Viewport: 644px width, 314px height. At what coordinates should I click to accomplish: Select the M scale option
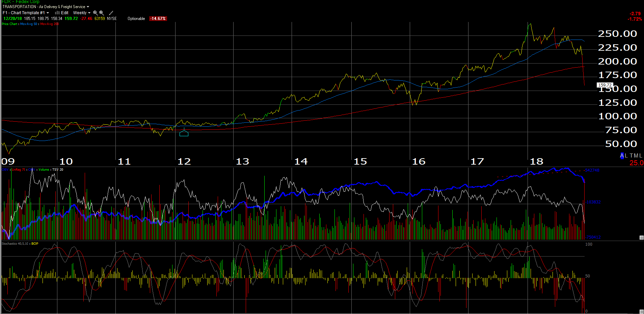(636, 156)
